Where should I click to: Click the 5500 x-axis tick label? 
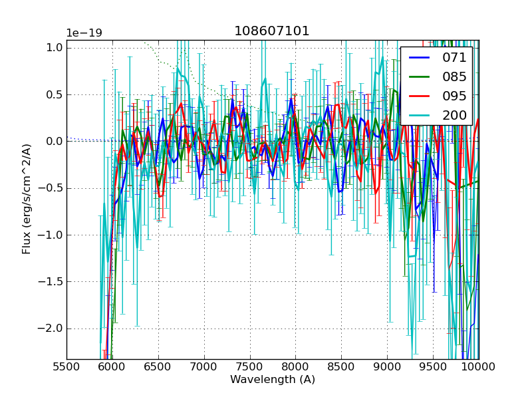coord(66,366)
